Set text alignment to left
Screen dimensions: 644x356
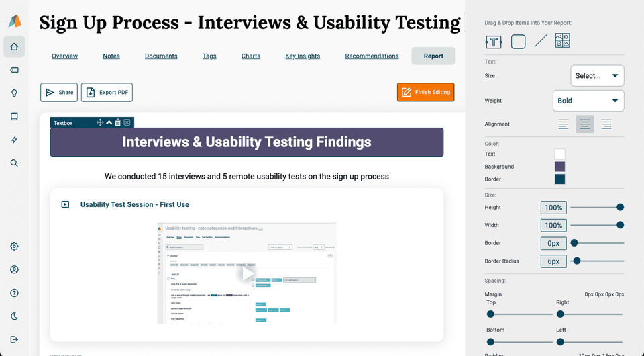click(563, 124)
